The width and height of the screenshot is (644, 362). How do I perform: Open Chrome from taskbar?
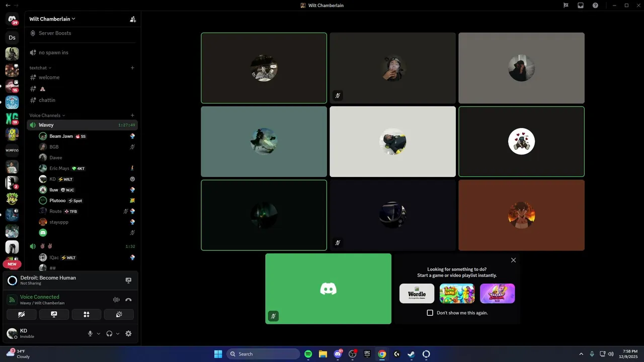pyautogui.click(x=382, y=354)
